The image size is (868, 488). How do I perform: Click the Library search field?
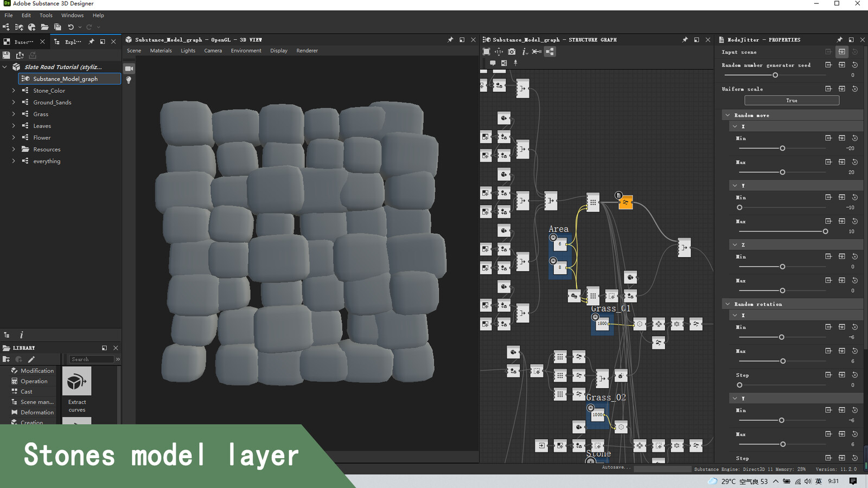point(91,359)
